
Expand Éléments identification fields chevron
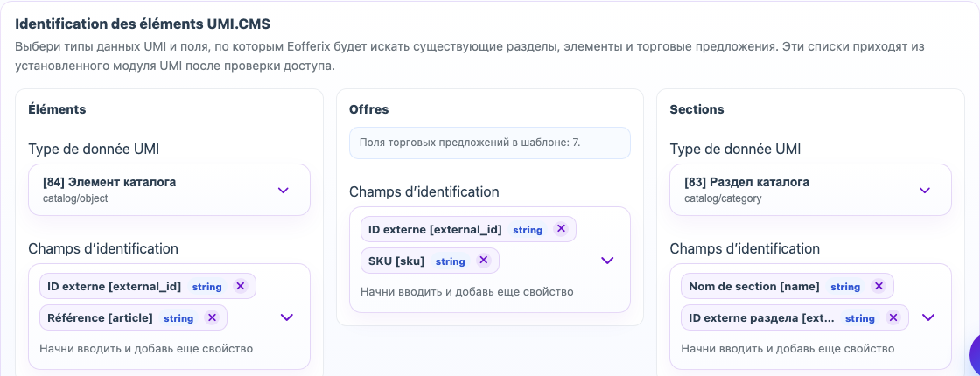click(287, 317)
